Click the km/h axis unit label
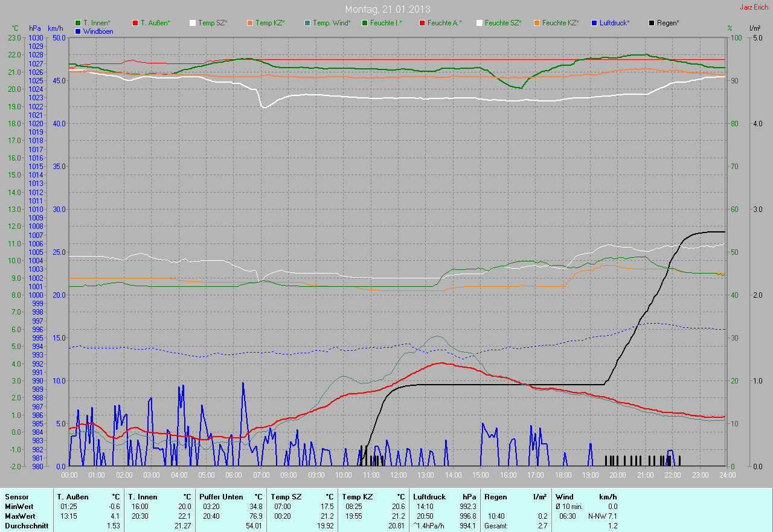The width and height of the screenshot is (773, 532). tap(56, 28)
